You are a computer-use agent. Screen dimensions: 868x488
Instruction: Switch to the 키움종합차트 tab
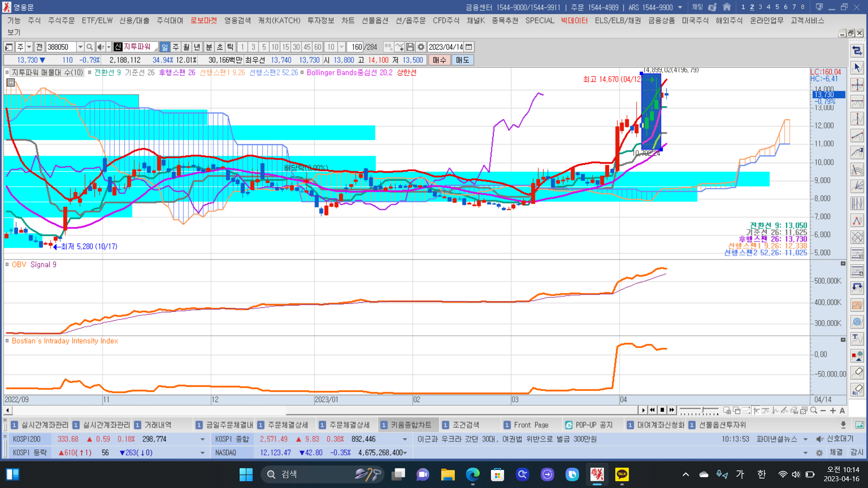(x=410, y=425)
